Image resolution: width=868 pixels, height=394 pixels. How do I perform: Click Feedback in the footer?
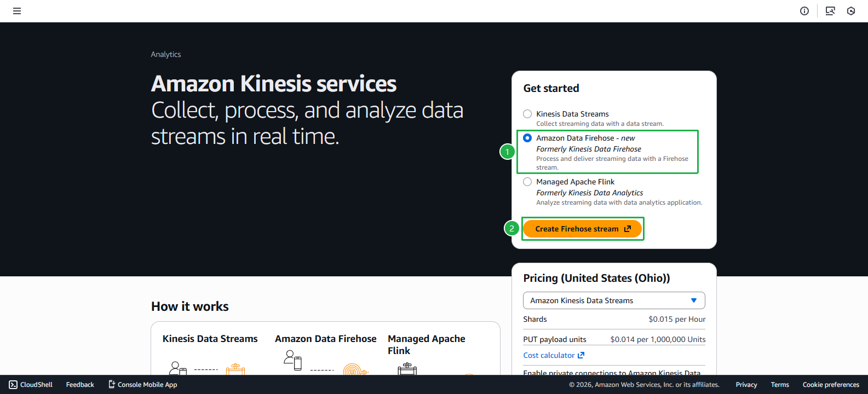coord(80,385)
